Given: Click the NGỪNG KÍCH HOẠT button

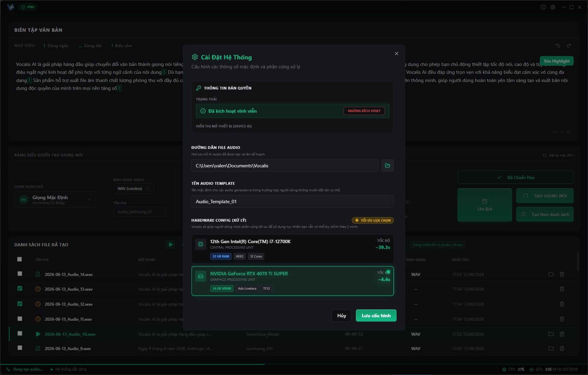Looking at the screenshot, I should (364, 111).
